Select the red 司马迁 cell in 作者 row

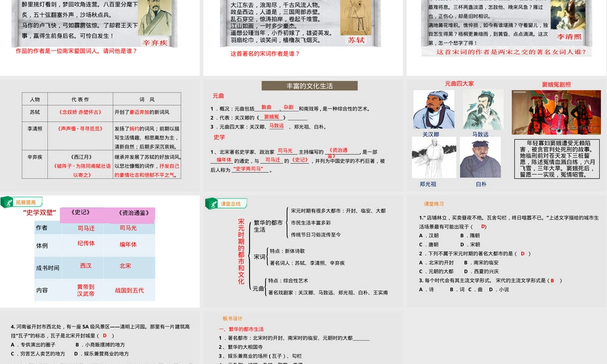click(x=86, y=228)
